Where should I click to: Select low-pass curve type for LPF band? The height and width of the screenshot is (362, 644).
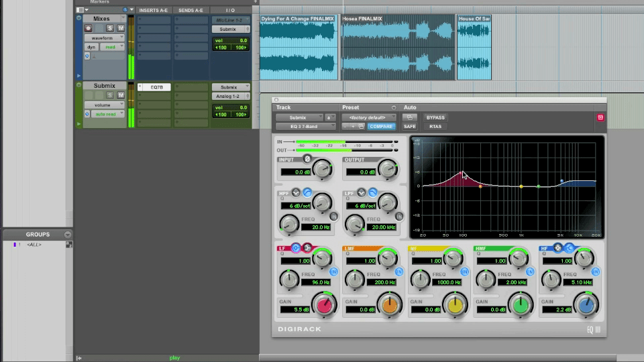tap(372, 192)
